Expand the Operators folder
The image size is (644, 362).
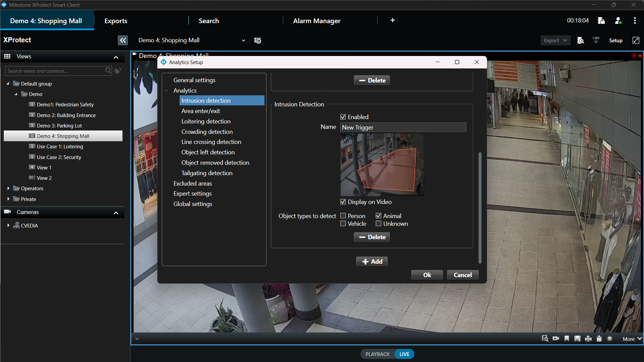pyautogui.click(x=8, y=188)
